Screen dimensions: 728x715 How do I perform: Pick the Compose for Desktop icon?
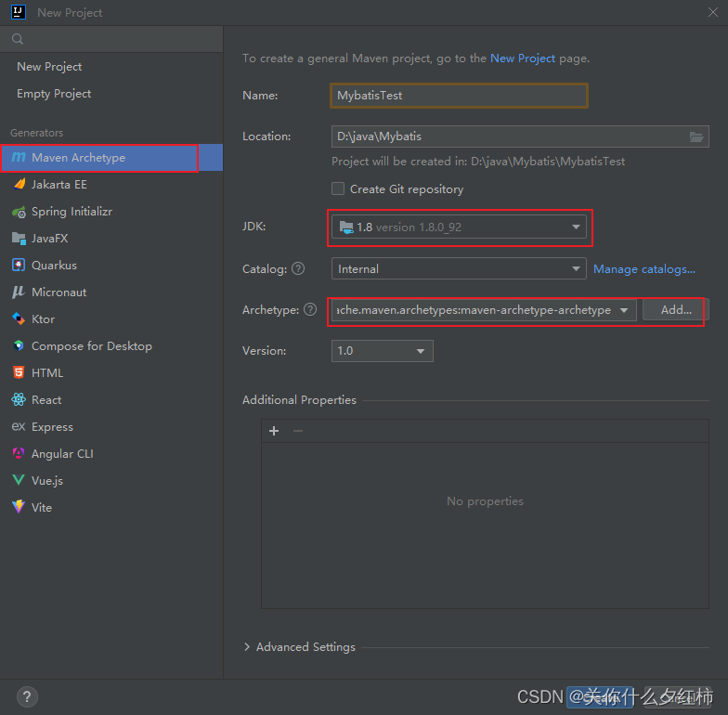19,345
